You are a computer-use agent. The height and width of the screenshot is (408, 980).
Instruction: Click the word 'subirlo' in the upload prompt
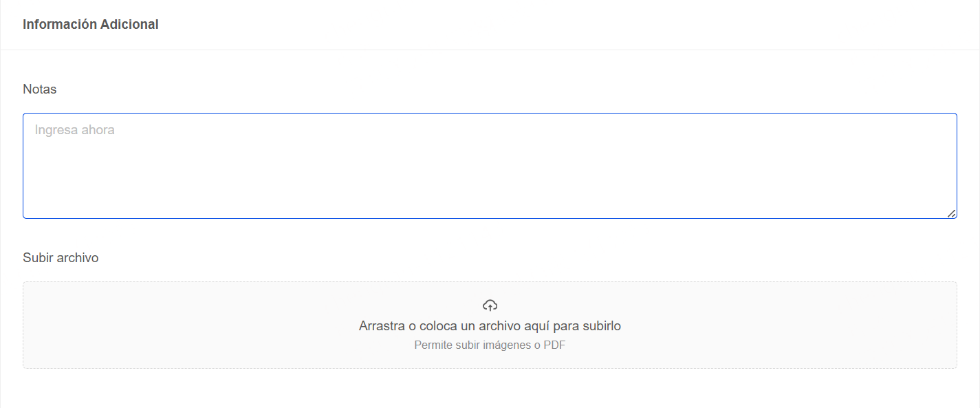(x=602, y=325)
